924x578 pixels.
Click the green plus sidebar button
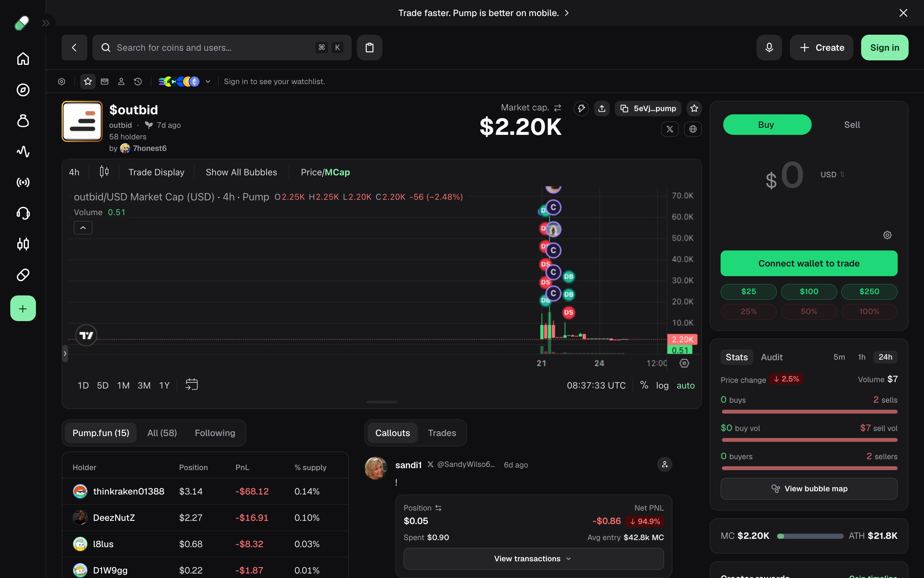click(x=23, y=309)
